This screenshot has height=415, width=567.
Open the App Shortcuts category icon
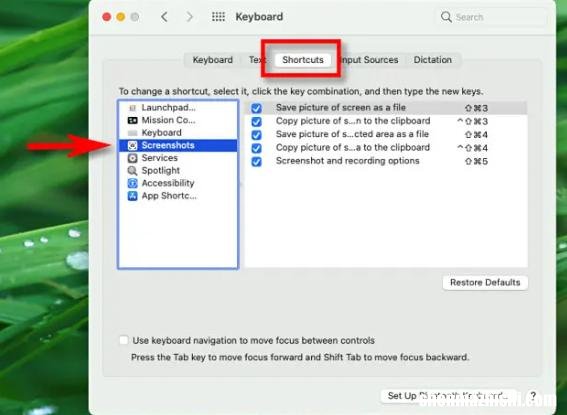133,196
